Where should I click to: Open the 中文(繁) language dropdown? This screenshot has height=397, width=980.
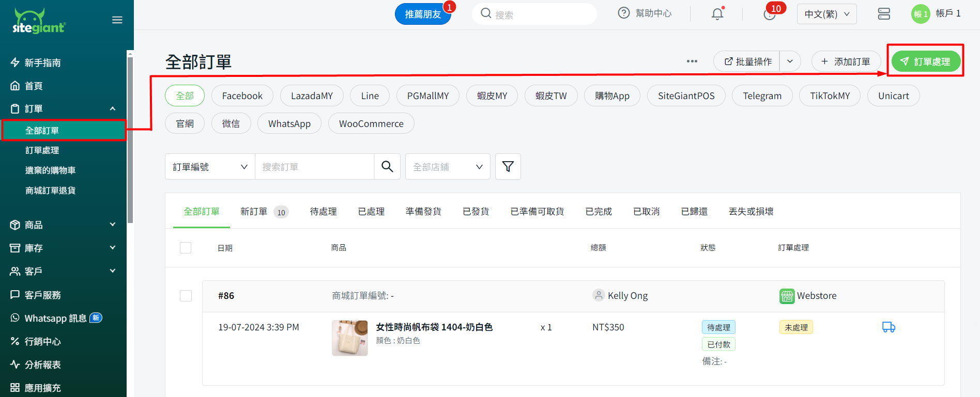point(826,14)
